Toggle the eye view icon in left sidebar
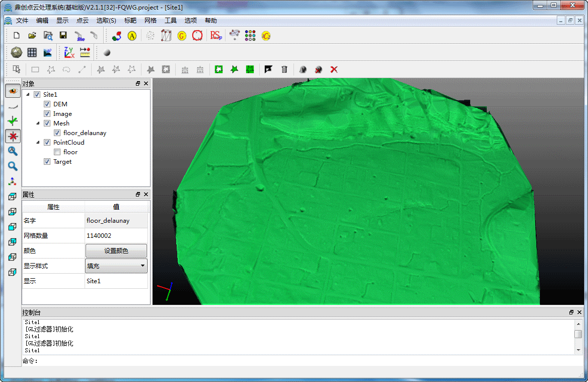Screen dimensions: 588x382 click(13, 91)
